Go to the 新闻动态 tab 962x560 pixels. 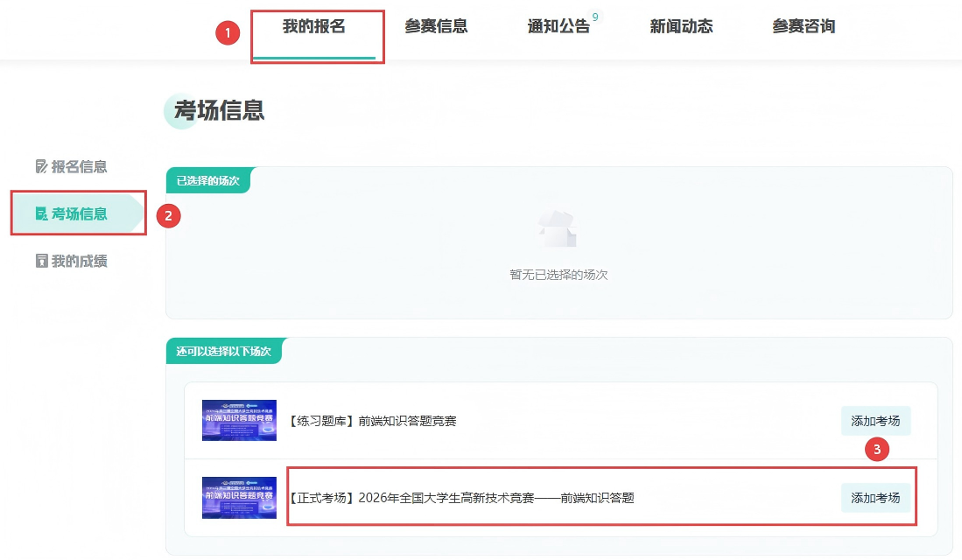coord(681,26)
